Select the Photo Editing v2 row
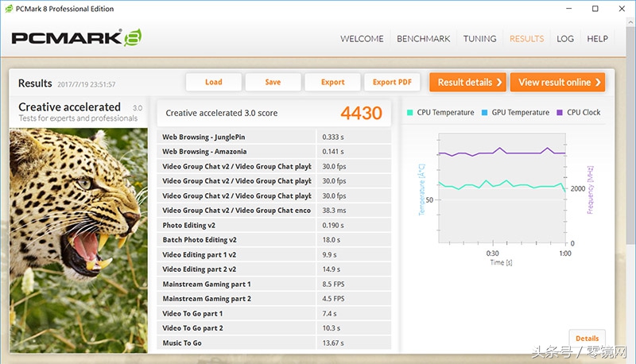636x364 pixels. 273,226
